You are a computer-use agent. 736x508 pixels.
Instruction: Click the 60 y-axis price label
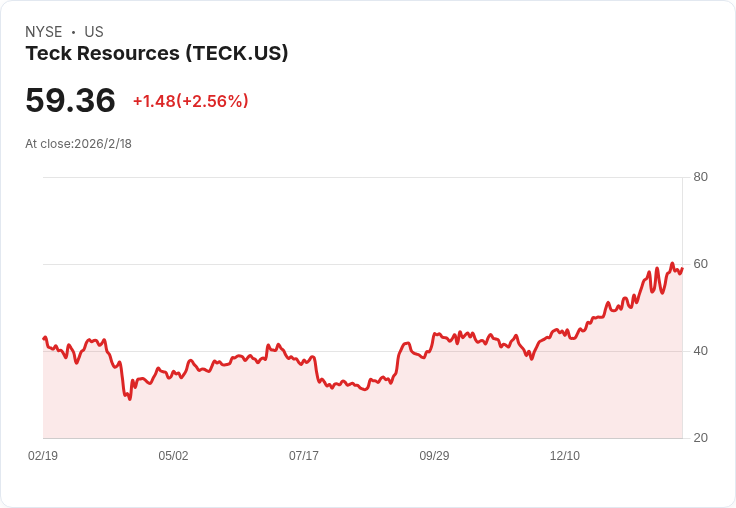pyautogui.click(x=700, y=264)
